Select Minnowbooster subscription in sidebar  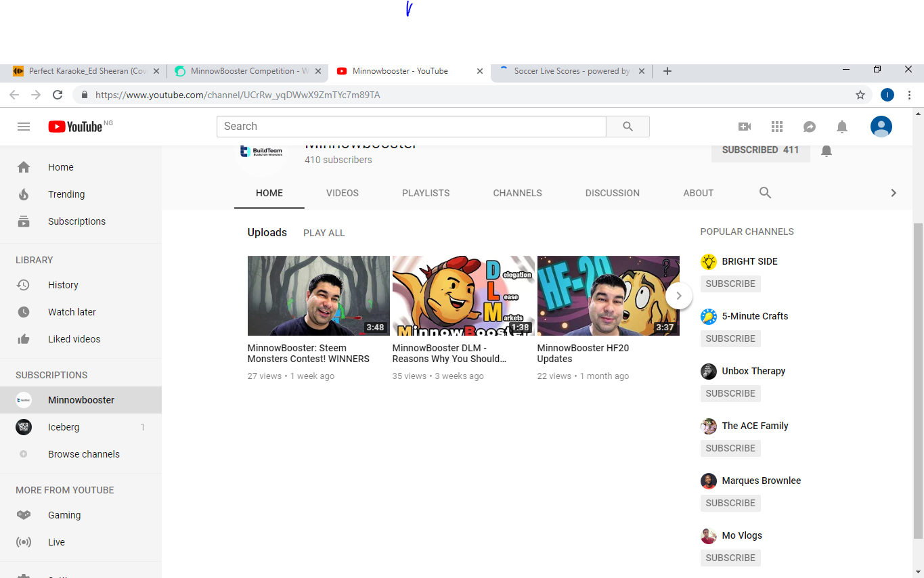(81, 400)
